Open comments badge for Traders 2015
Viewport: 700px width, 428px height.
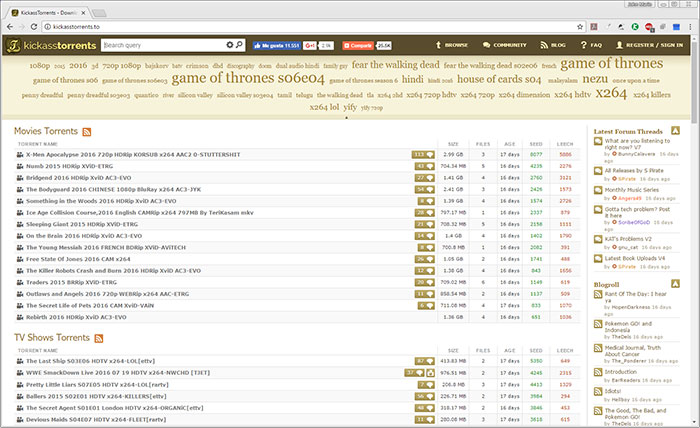pos(425,282)
